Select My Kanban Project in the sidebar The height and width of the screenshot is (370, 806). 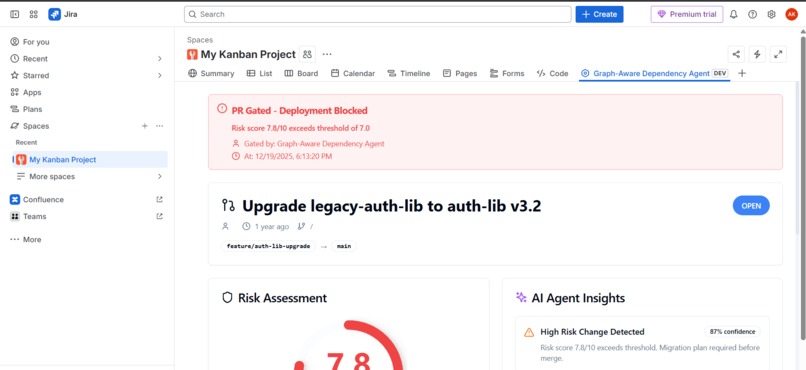point(90,159)
